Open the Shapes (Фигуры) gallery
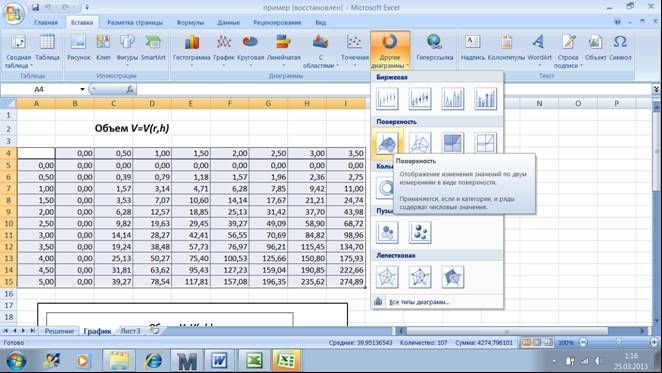662x373 pixels. (x=127, y=51)
